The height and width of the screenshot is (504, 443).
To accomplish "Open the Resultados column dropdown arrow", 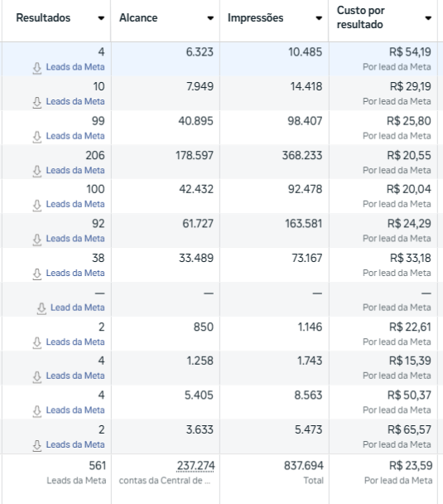I will (x=101, y=18).
